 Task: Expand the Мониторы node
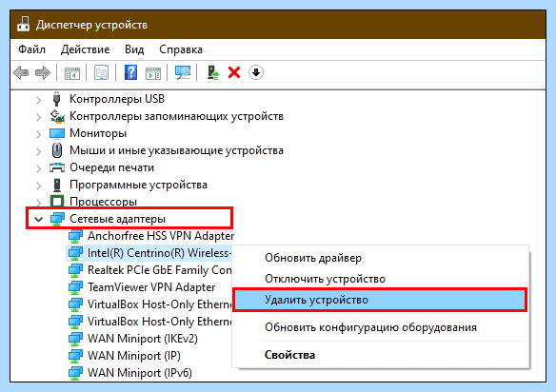(38, 134)
